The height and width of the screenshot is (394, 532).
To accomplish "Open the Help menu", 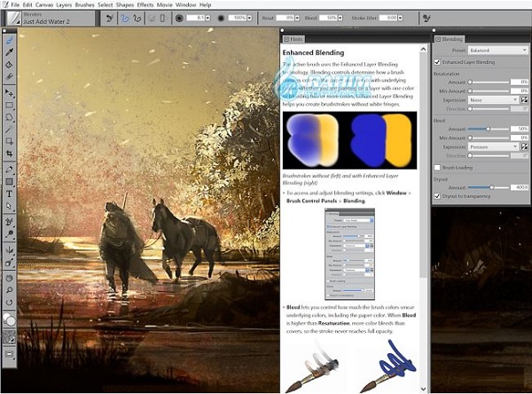I will click(206, 4).
